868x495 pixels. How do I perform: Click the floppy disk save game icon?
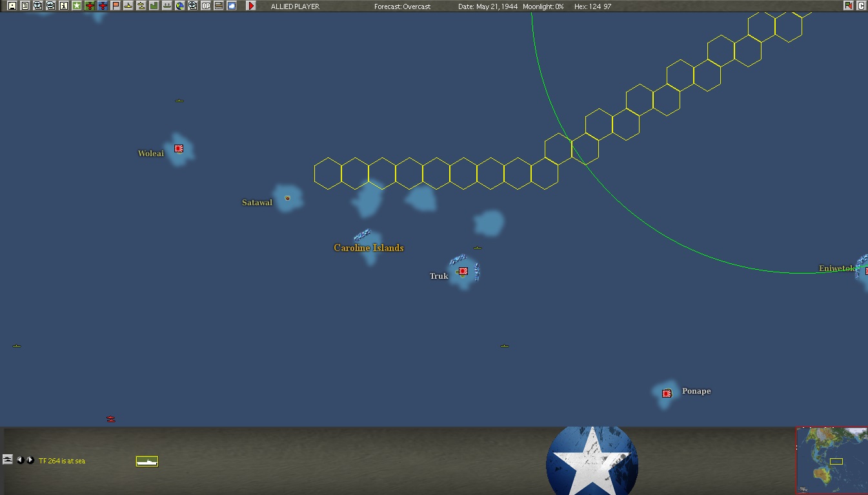click(x=12, y=6)
